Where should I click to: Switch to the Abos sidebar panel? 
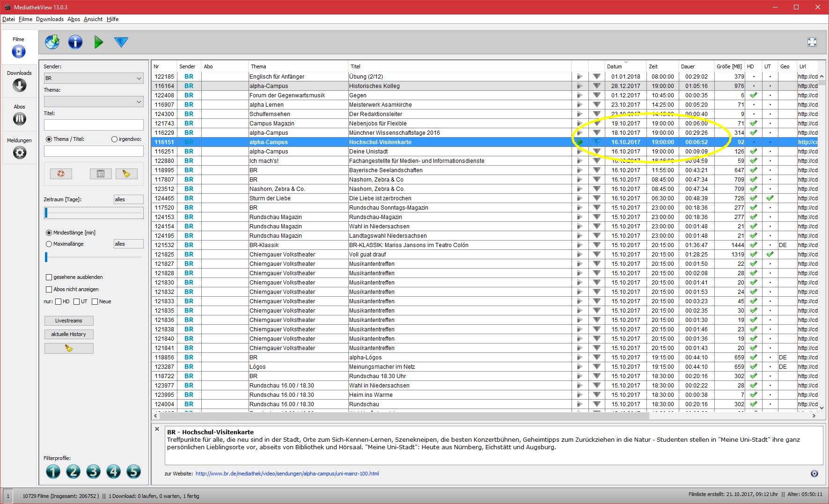[x=19, y=115]
